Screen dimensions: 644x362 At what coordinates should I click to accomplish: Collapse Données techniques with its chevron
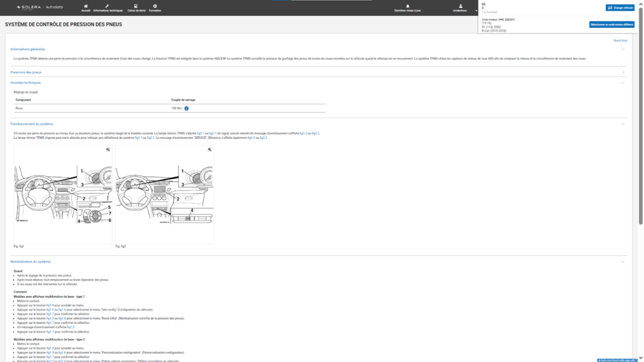623,82
